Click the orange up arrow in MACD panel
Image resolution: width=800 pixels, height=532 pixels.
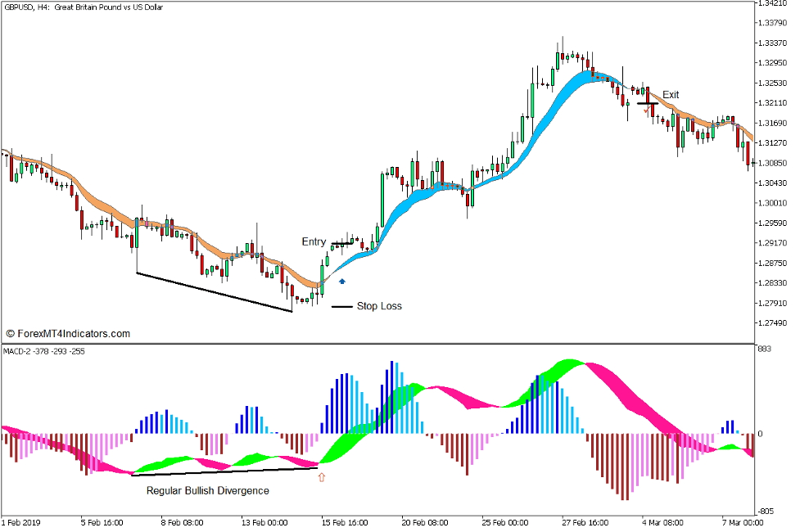(321, 476)
